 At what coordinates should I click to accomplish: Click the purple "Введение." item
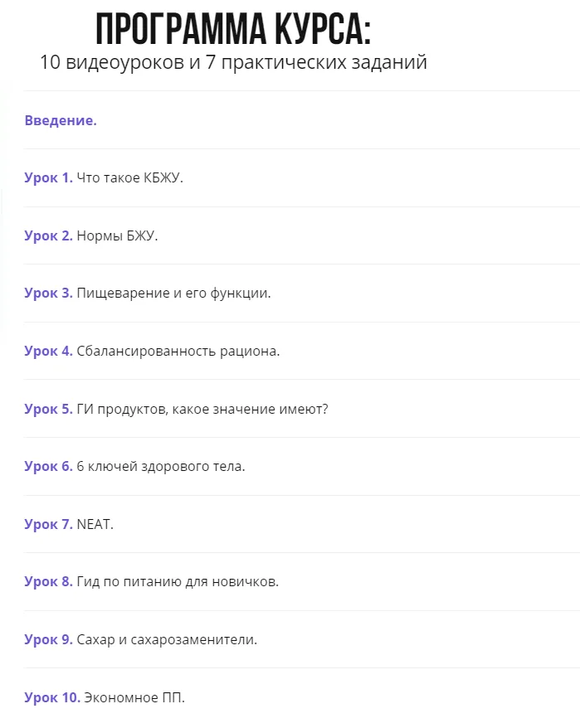[61, 120]
